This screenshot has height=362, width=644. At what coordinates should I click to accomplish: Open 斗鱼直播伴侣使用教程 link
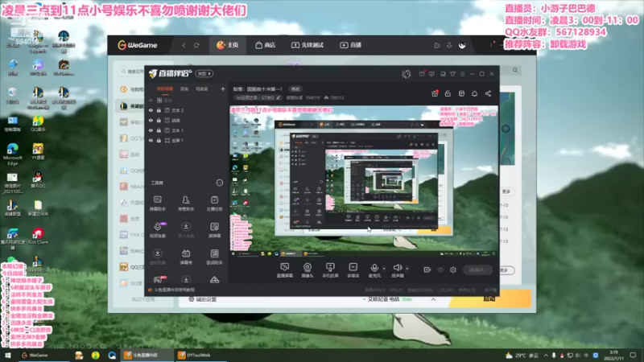tap(171, 290)
